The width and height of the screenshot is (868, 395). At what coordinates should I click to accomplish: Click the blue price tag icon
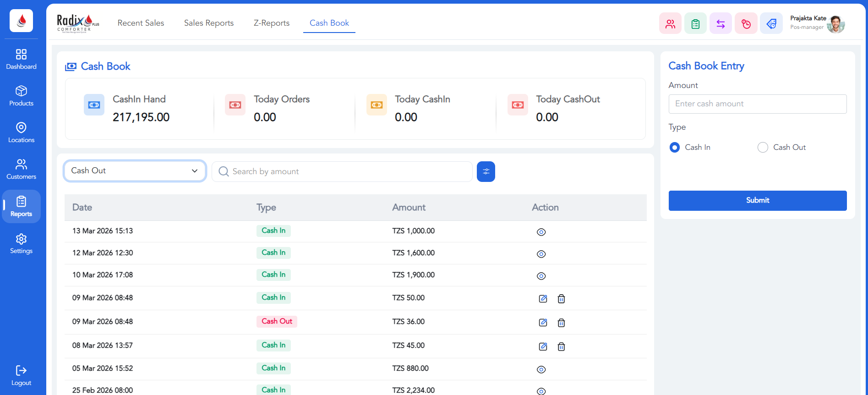coord(771,24)
